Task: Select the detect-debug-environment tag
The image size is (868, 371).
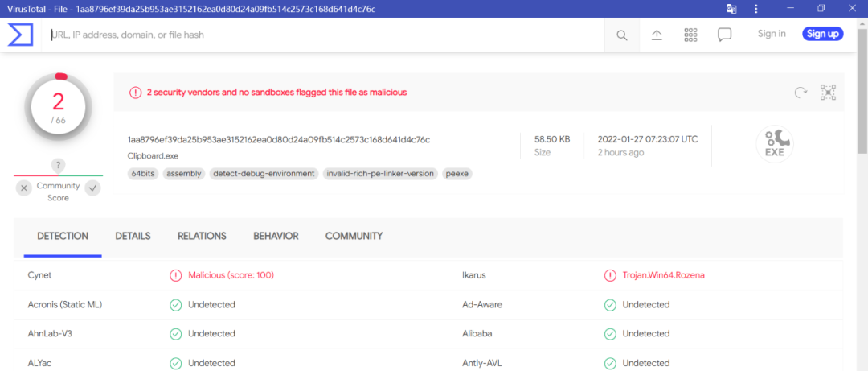Action: click(x=264, y=174)
